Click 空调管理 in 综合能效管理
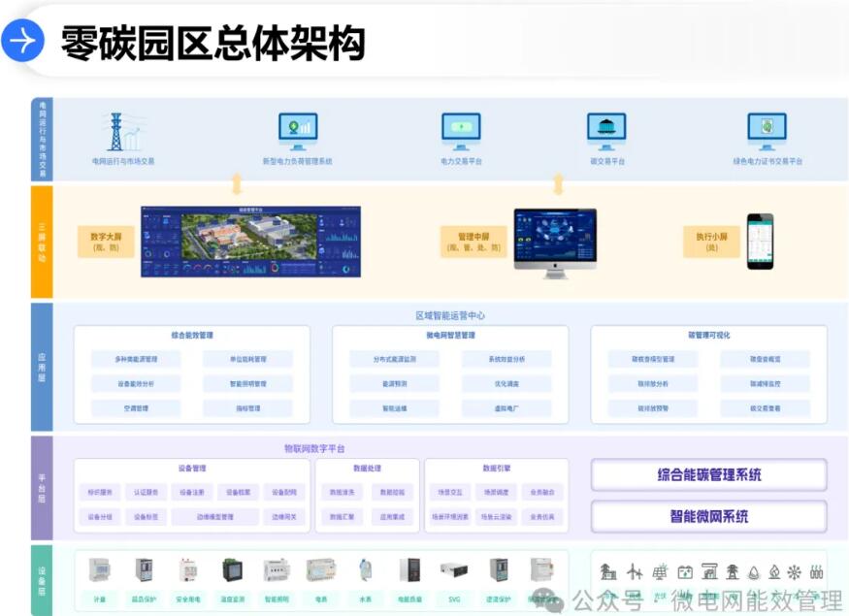 [x=135, y=409]
